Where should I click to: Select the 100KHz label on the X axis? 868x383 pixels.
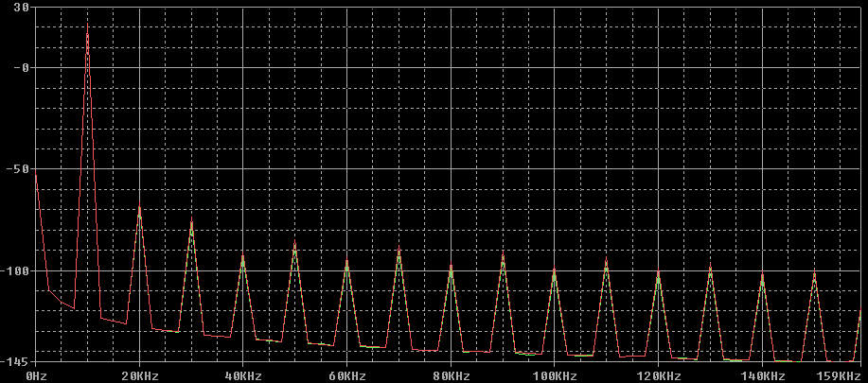554,376
